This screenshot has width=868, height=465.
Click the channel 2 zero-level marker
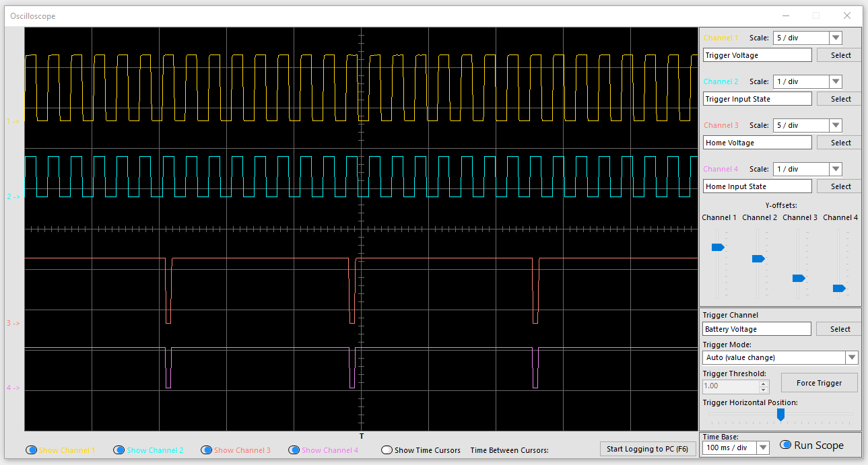coord(13,196)
